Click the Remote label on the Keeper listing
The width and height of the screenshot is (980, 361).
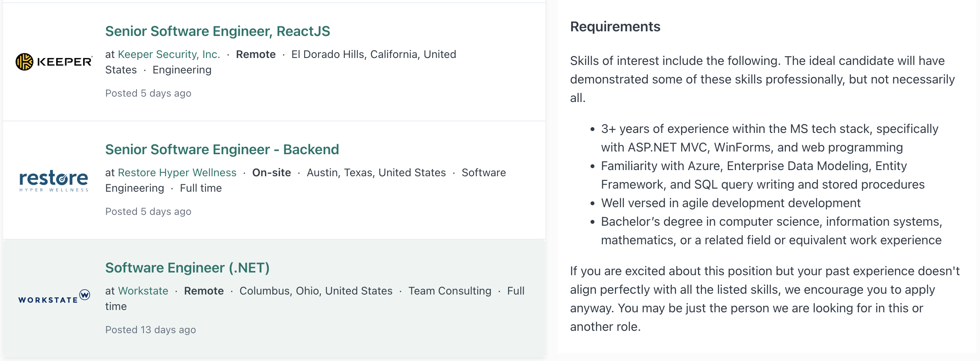point(256,54)
